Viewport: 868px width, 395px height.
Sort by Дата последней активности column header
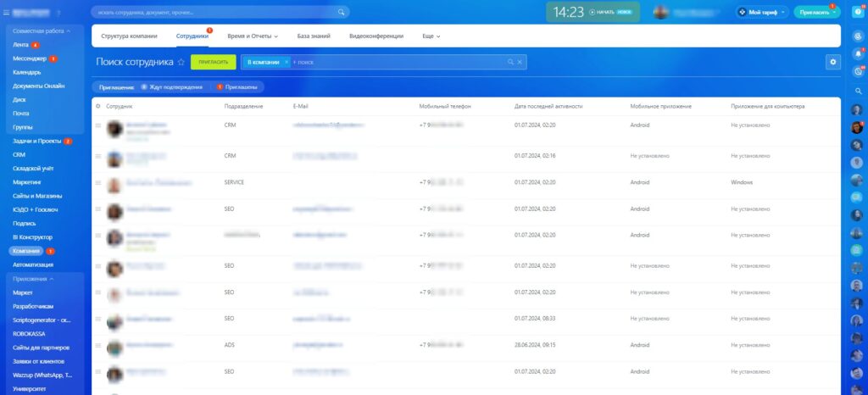(x=548, y=106)
